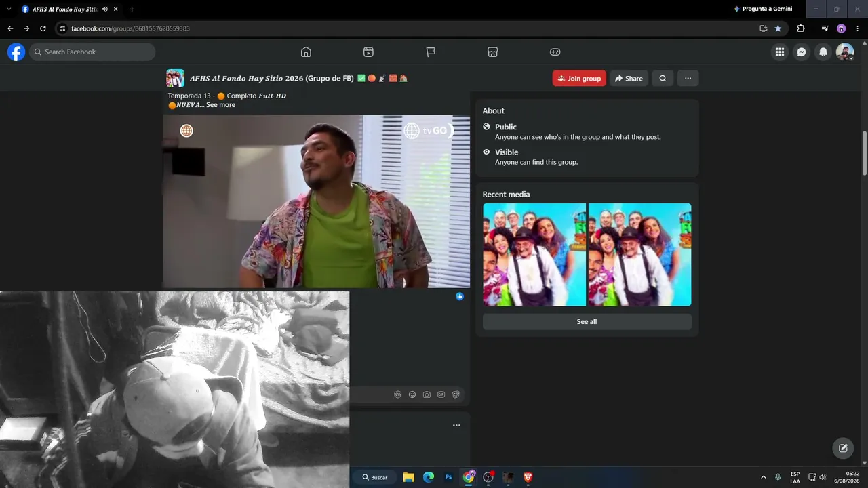Open a new browser tab
The width and height of the screenshot is (868, 488).
click(132, 9)
